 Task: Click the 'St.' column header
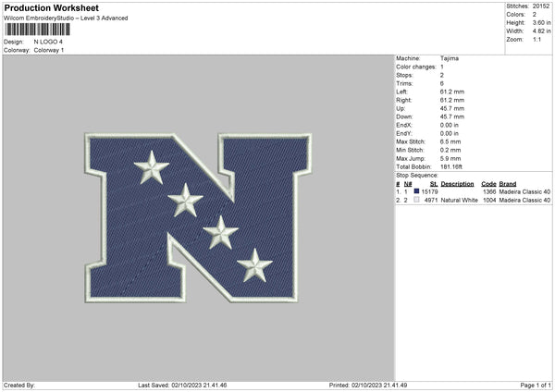click(x=434, y=184)
